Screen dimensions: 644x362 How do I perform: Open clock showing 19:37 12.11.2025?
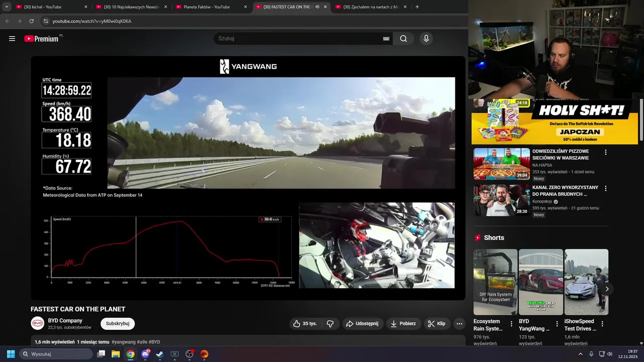click(x=628, y=354)
